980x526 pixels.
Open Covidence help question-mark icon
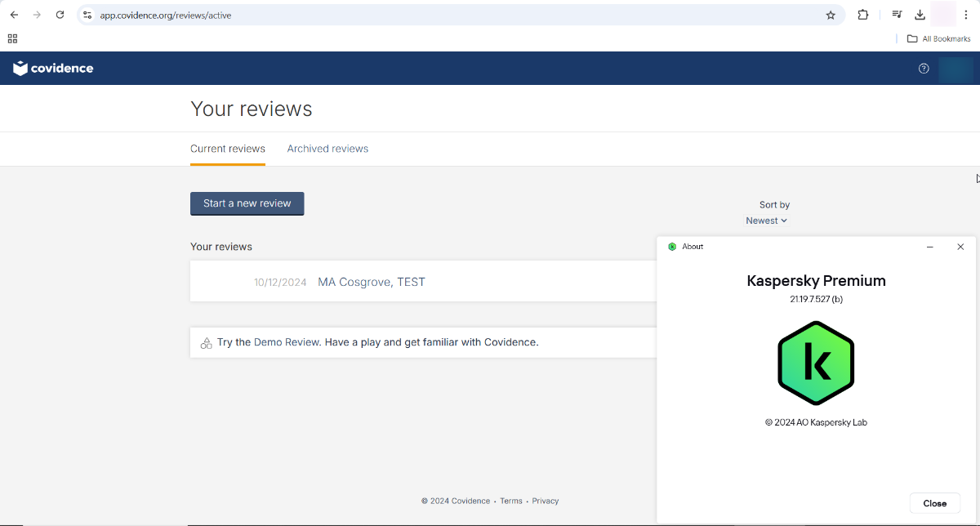(x=924, y=69)
